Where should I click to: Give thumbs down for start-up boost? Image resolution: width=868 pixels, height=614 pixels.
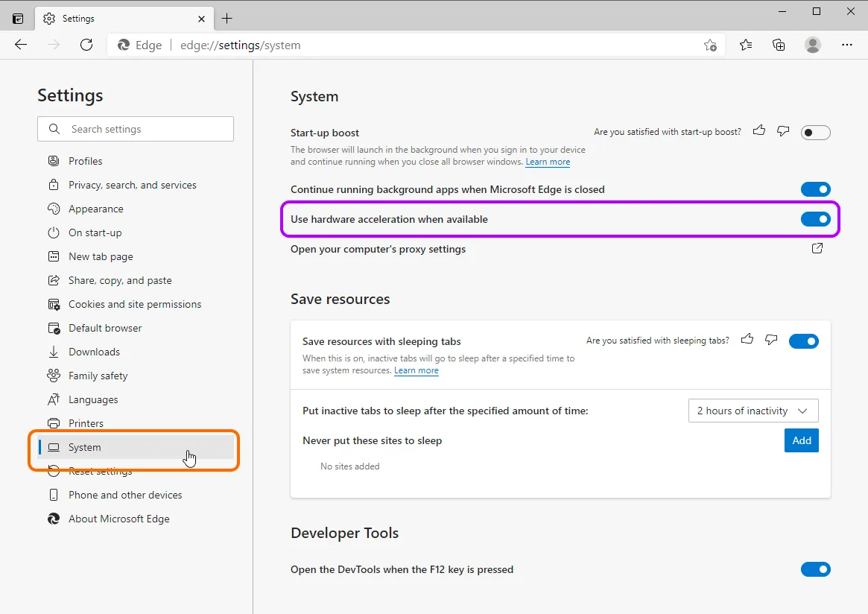(783, 131)
